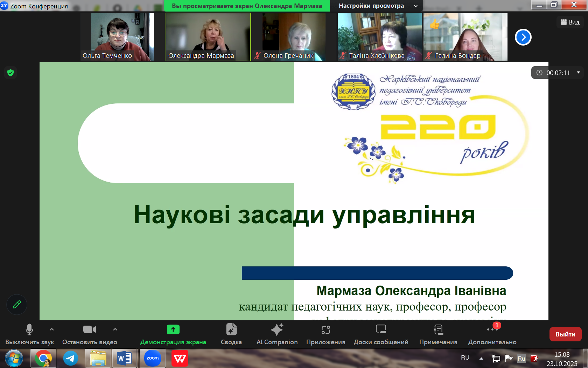Toggle camera with Остановить видео
The height and width of the screenshot is (368, 588).
(x=90, y=334)
